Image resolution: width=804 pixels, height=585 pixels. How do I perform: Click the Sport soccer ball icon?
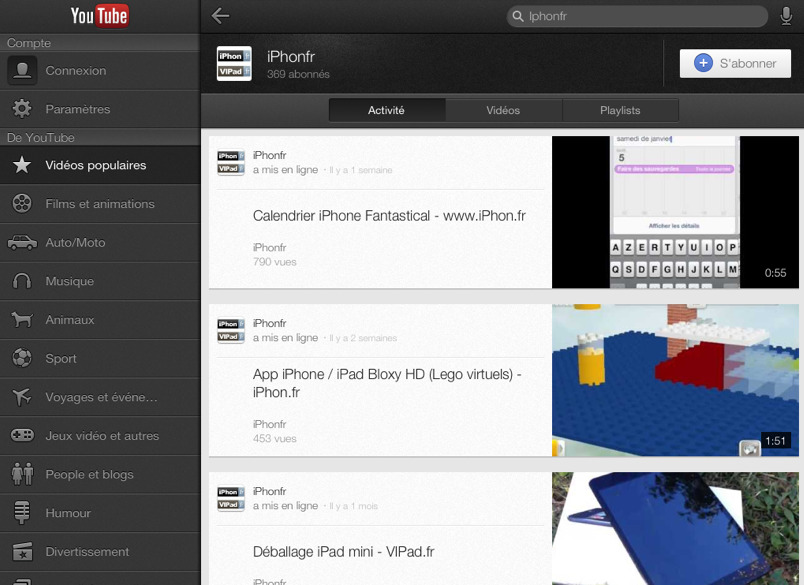point(22,358)
